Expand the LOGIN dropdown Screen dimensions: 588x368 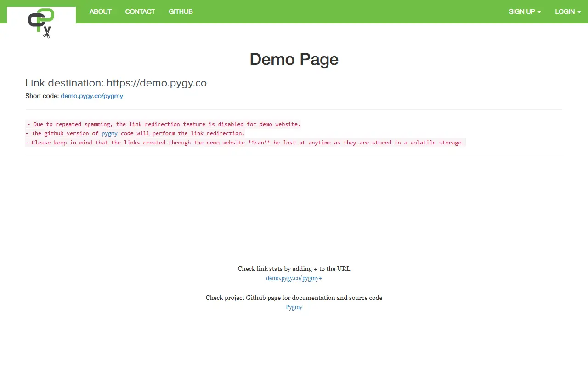tap(568, 11)
